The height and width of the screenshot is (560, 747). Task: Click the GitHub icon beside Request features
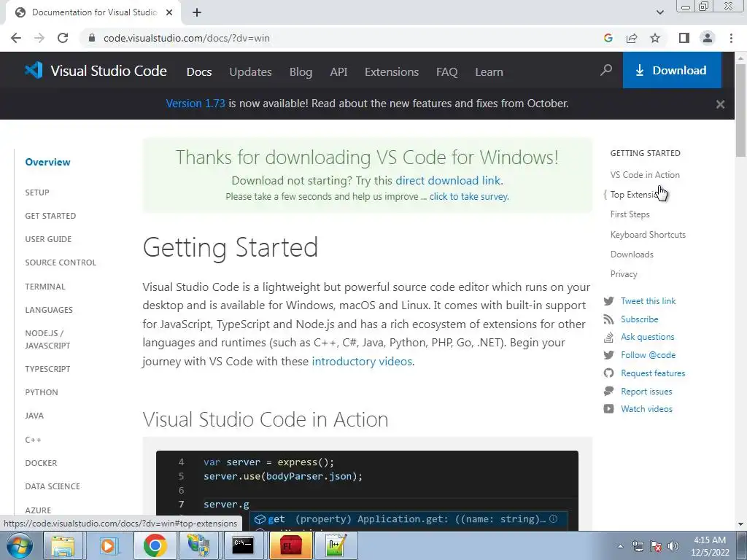click(608, 373)
